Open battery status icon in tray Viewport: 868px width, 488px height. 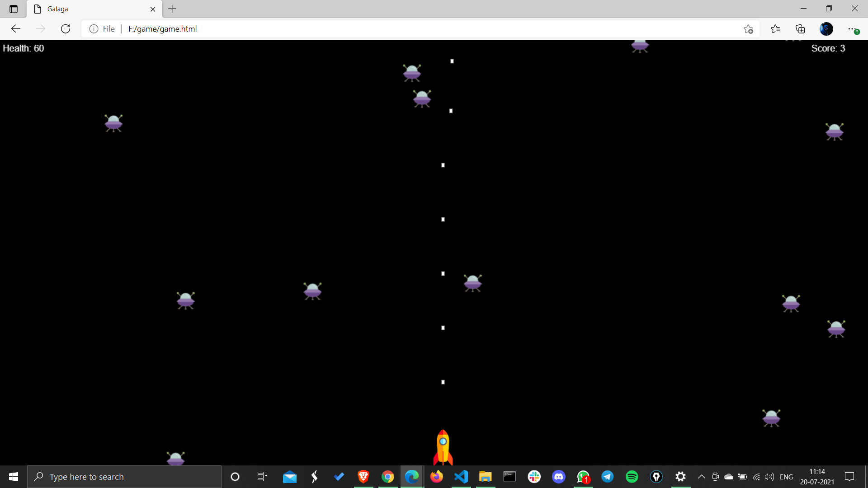pos(742,477)
